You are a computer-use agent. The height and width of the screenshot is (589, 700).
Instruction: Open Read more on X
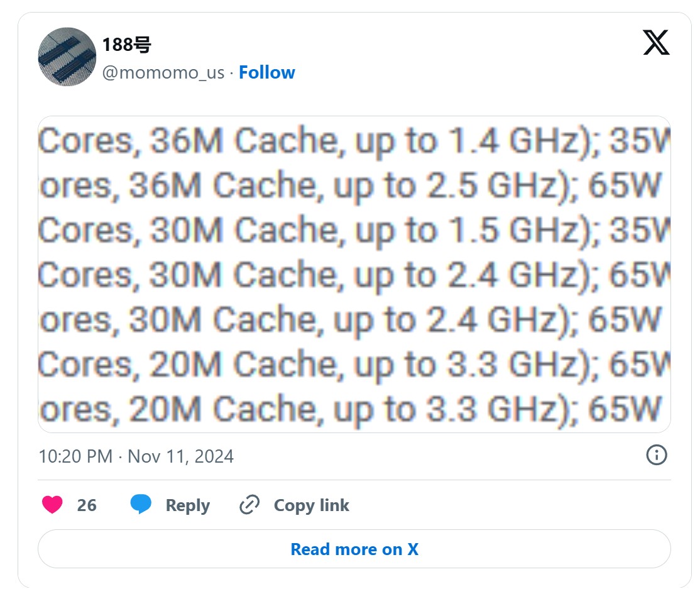[x=354, y=549]
